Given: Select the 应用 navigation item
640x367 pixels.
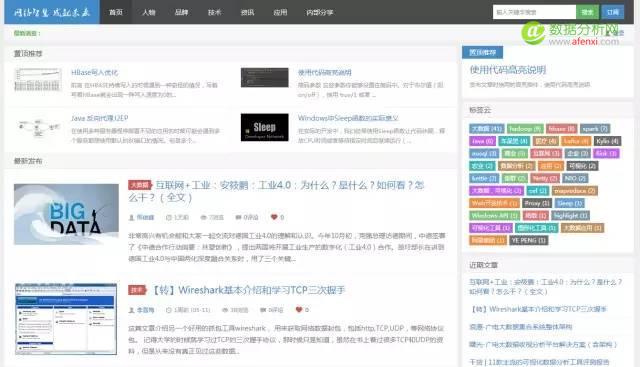Looking at the screenshot, I should point(280,12).
